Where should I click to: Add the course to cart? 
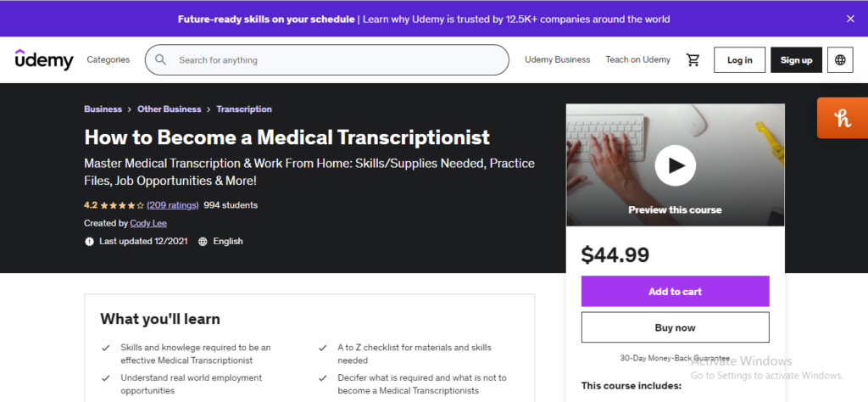(675, 291)
